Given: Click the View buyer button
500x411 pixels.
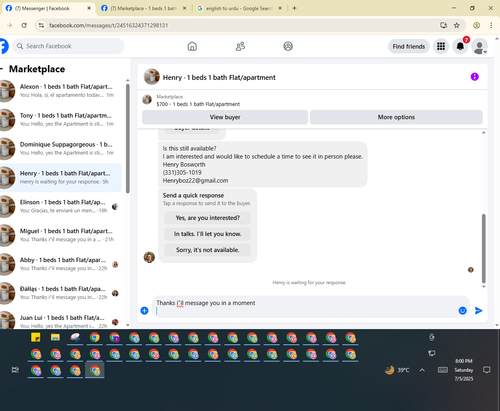Looking at the screenshot, I should click(225, 117).
